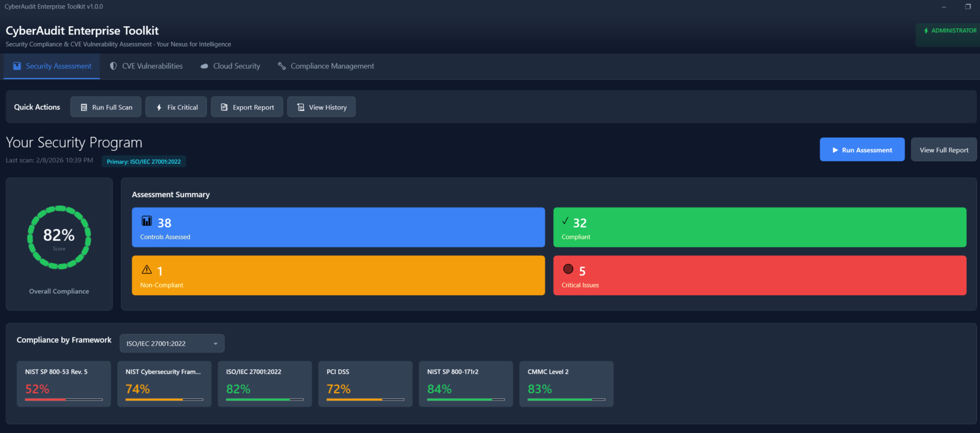
Task: Click the CVE Vulnerabilities shield icon
Action: click(113, 66)
